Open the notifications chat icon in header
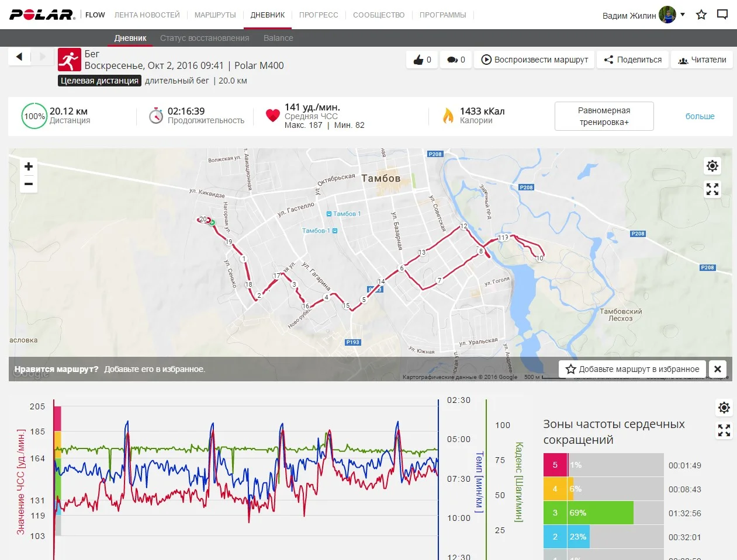The height and width of the screenshot is (560, 737). [722, 15]
